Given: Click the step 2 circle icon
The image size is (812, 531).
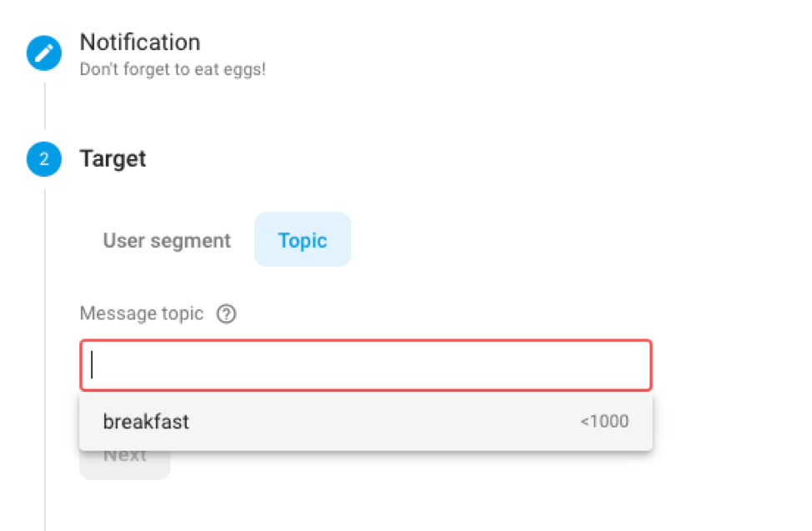Looking at the screenshot, I should [x=44, y=159].
